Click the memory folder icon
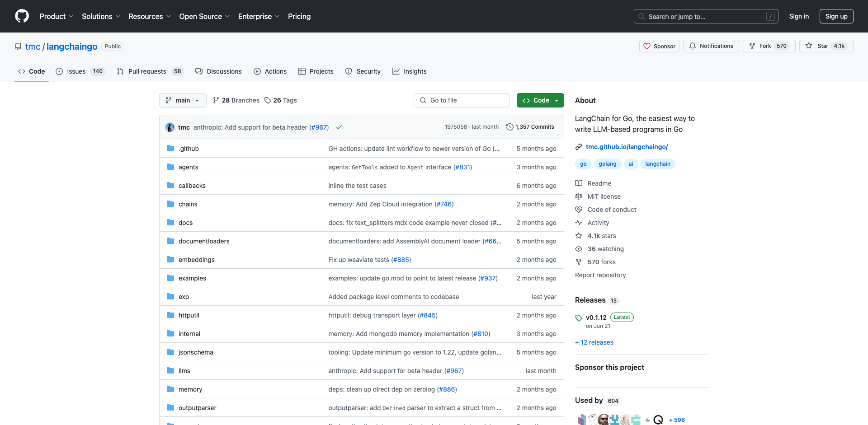Image resolution: width=868 pixels, height=425 pixels. (x=170, y=389)
